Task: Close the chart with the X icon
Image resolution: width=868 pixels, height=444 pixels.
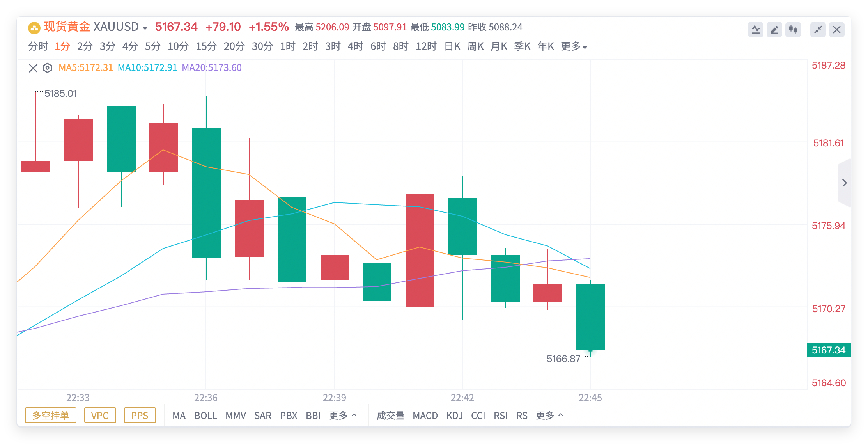Action: click(836, 29)
